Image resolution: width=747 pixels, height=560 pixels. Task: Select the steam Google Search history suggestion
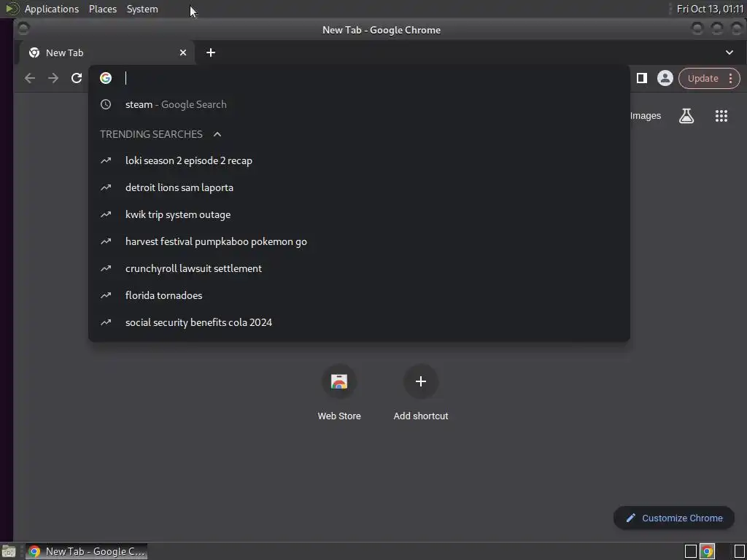tap(359, 104)
